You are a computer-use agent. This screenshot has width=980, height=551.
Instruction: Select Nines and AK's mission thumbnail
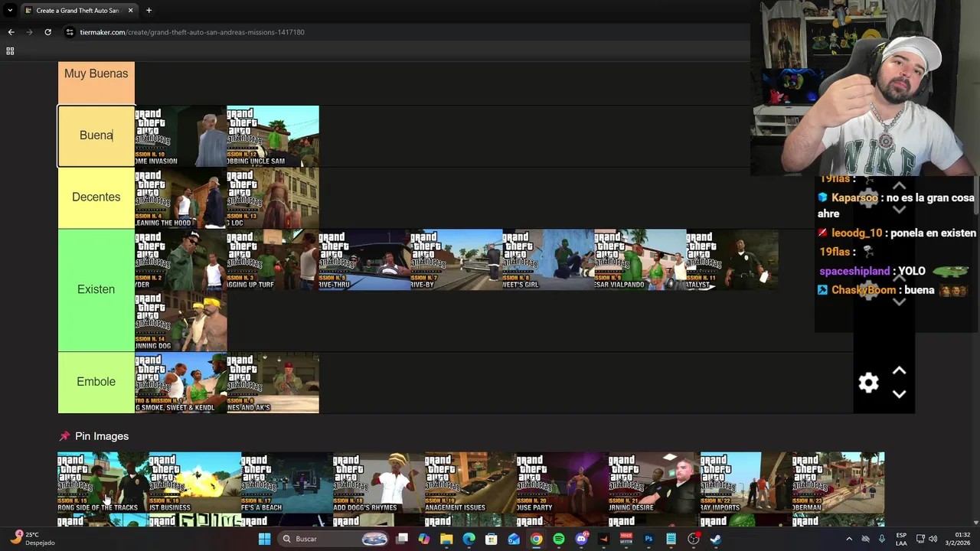click(273, 383)
